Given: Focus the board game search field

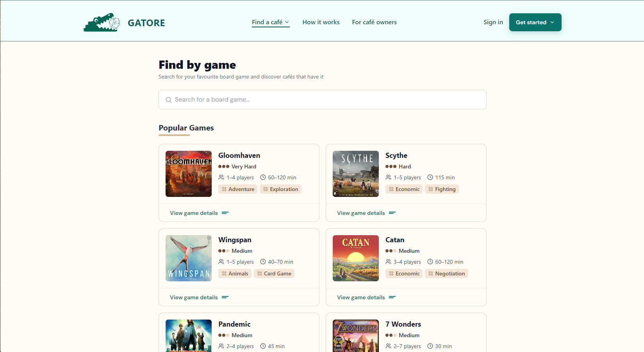Looking at the screenshot, I should point(323,100).
